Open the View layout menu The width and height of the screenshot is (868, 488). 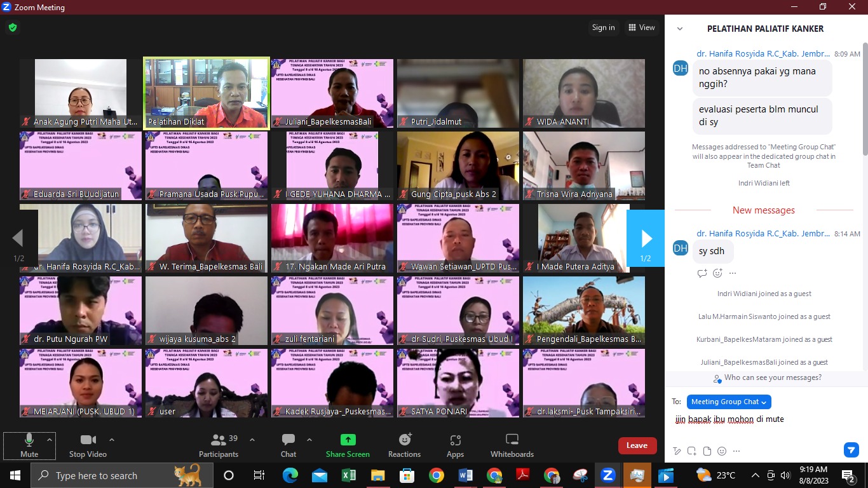(642, 27)
